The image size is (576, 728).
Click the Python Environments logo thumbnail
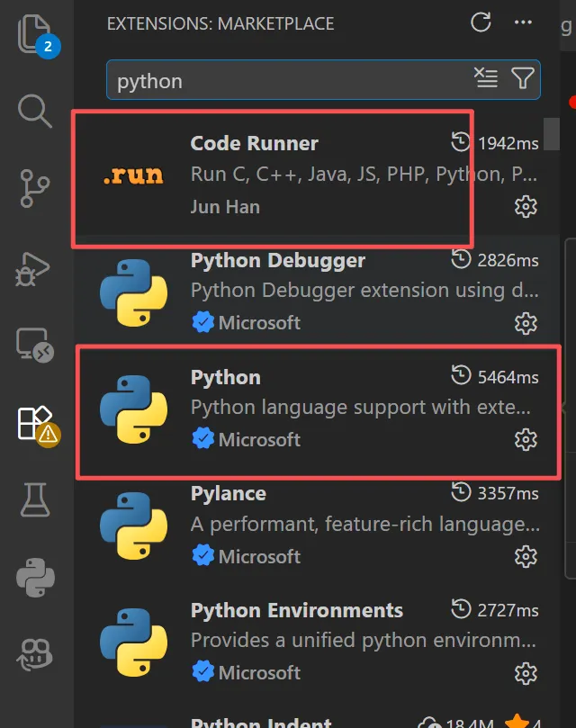pyautogui.click(x=134, y=643)
